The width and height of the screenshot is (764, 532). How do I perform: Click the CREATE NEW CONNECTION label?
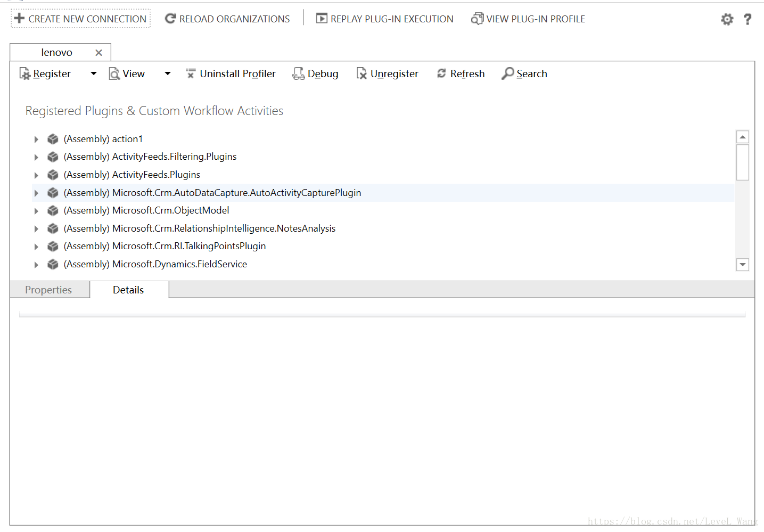87,19
